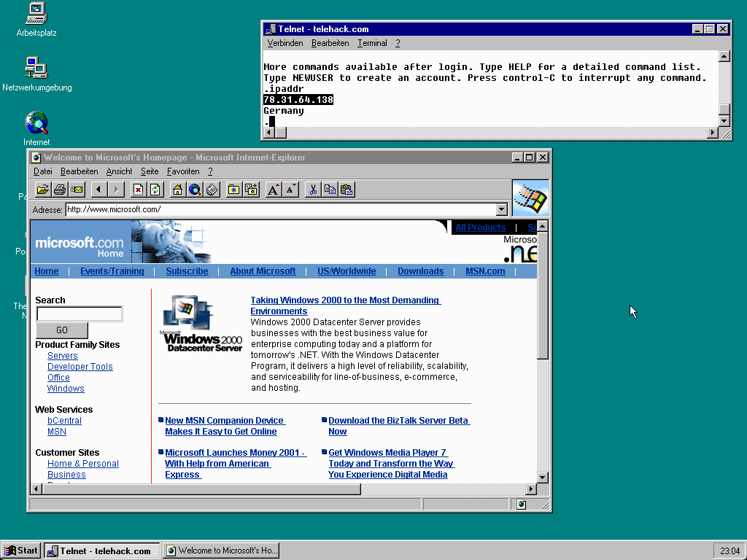This screenshot has width=747, height=560.
Task: Click the Copy toolbar icon
Action: (330, 190)
